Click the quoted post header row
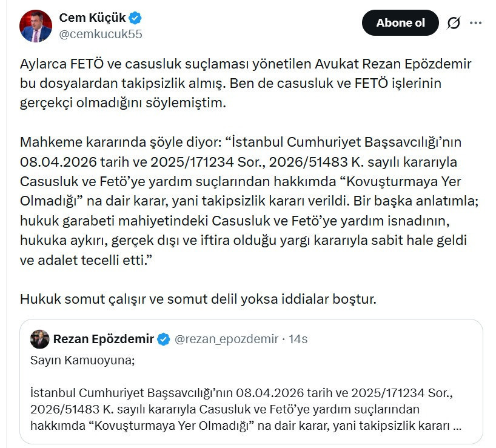 click(170, 340)
